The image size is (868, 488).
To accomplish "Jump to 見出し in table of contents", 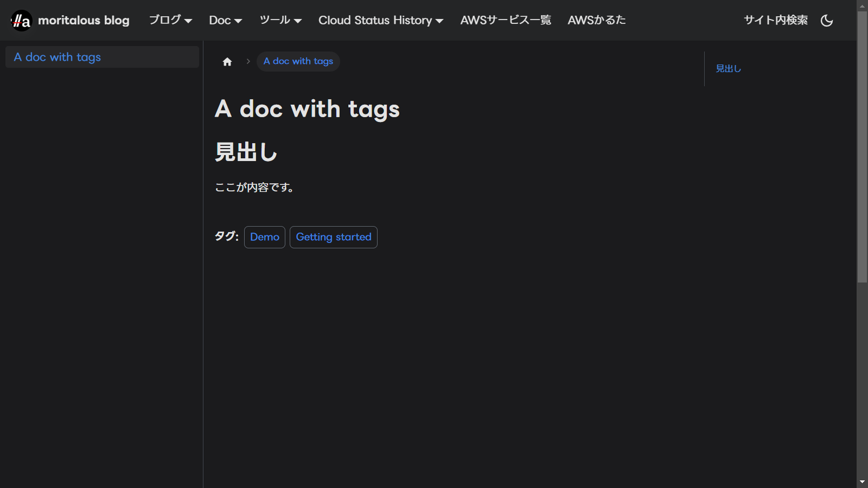I will [x=728, y=69].
